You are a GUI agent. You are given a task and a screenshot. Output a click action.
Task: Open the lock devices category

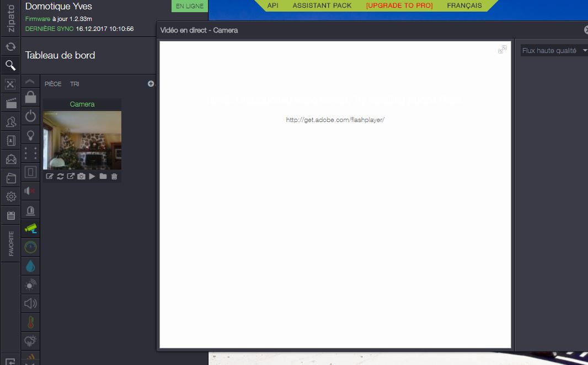point(30,97)
